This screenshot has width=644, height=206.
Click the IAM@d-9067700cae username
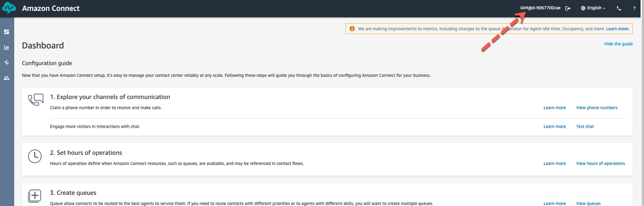540,8
